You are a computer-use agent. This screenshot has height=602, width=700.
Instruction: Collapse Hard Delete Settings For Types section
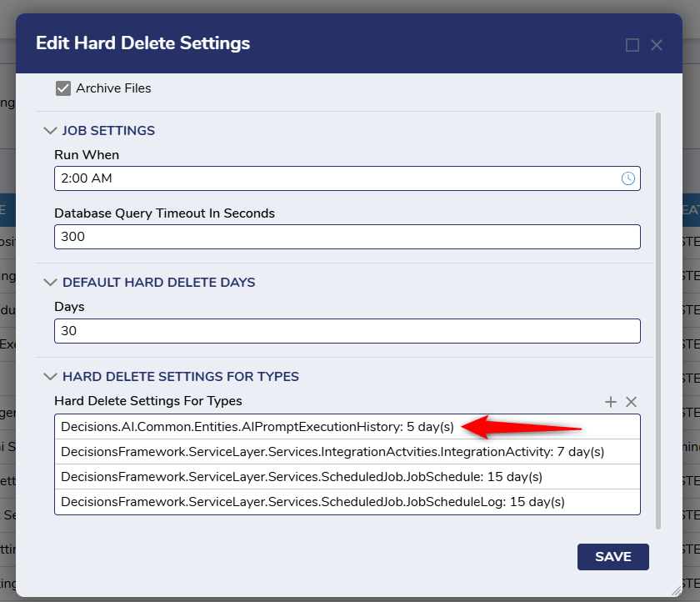[x=50, y=377]
